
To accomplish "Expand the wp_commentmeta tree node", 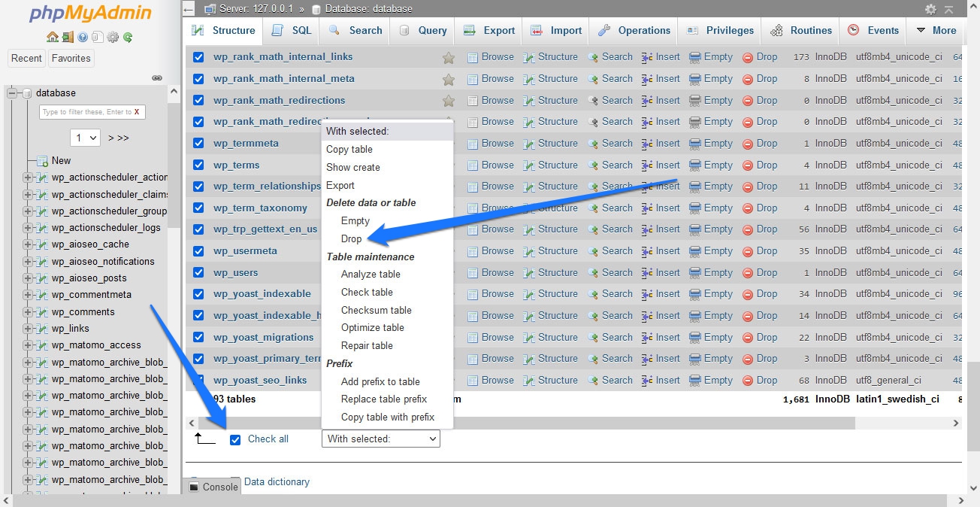I will point(28,295).
